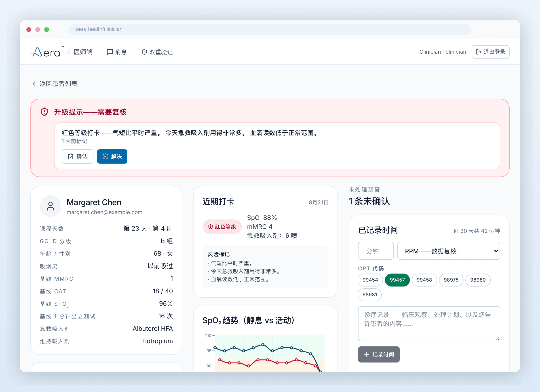Toggle CPT code chip 99454

coord(370,280)
